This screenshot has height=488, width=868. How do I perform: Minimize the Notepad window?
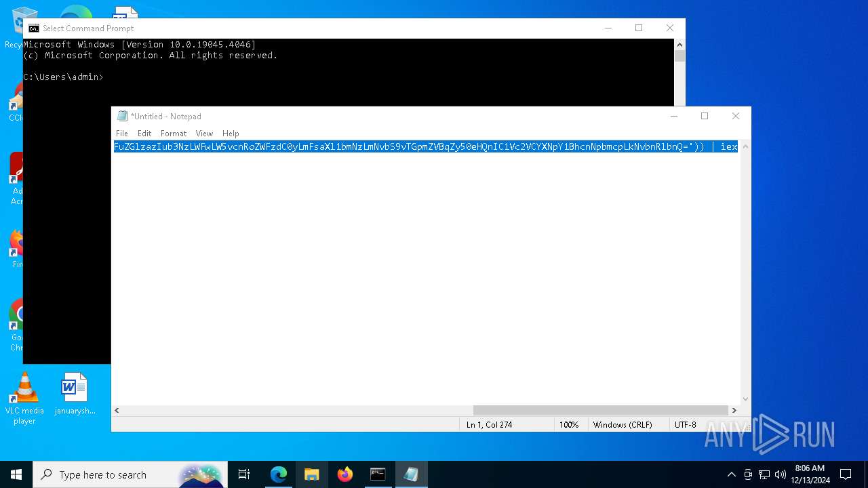point(674,116)
